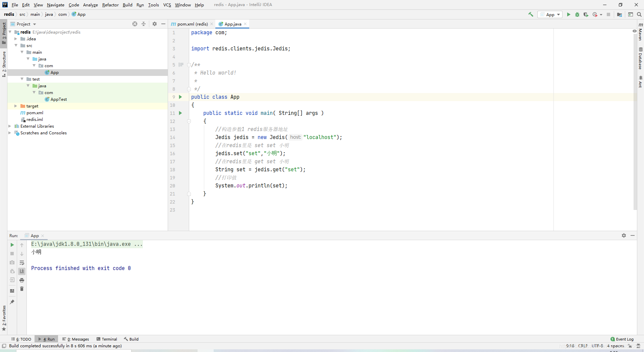Click the 4 spaces indent setting
This screenshot has width=644, height=352.
pos(615,346)
